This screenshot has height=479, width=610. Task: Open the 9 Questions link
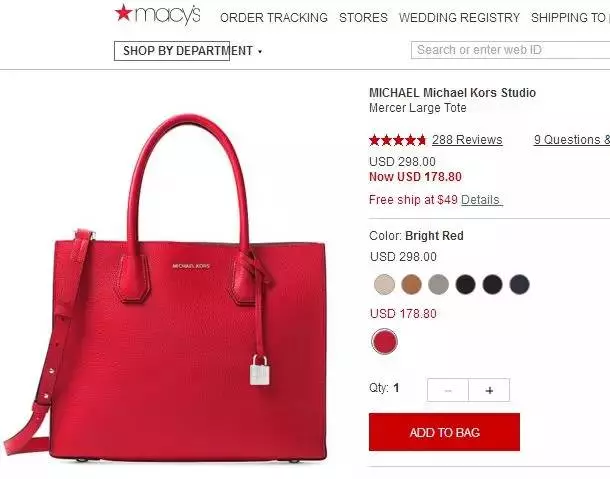(x=572, y=140)
